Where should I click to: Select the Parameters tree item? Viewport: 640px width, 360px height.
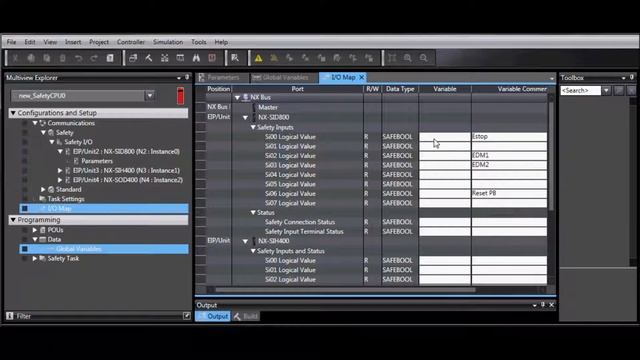(97, 161)
